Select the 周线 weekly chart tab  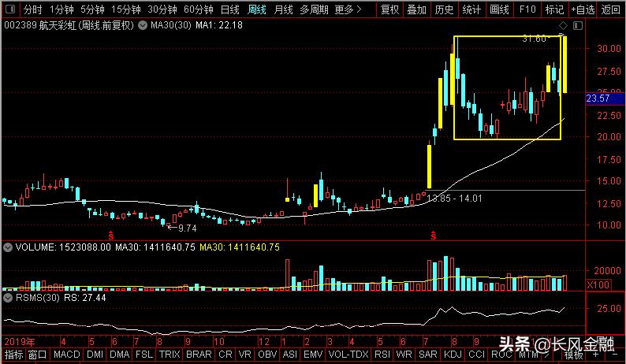257,9
